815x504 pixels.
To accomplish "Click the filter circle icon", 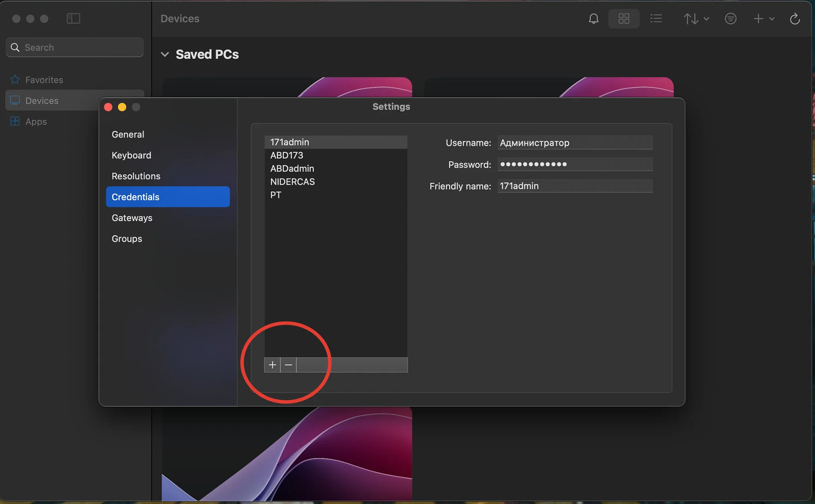I will [730, 19].
